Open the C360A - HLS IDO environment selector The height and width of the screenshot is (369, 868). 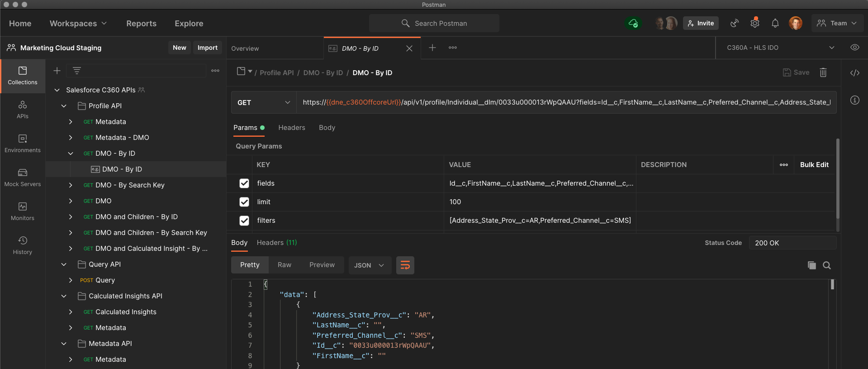[x=780, y=48]
